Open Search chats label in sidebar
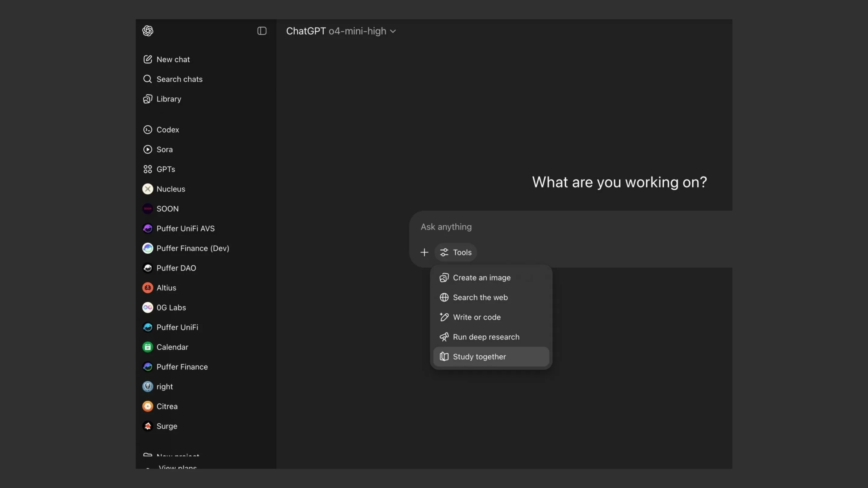Screen dimensions: 868x488 180,79
